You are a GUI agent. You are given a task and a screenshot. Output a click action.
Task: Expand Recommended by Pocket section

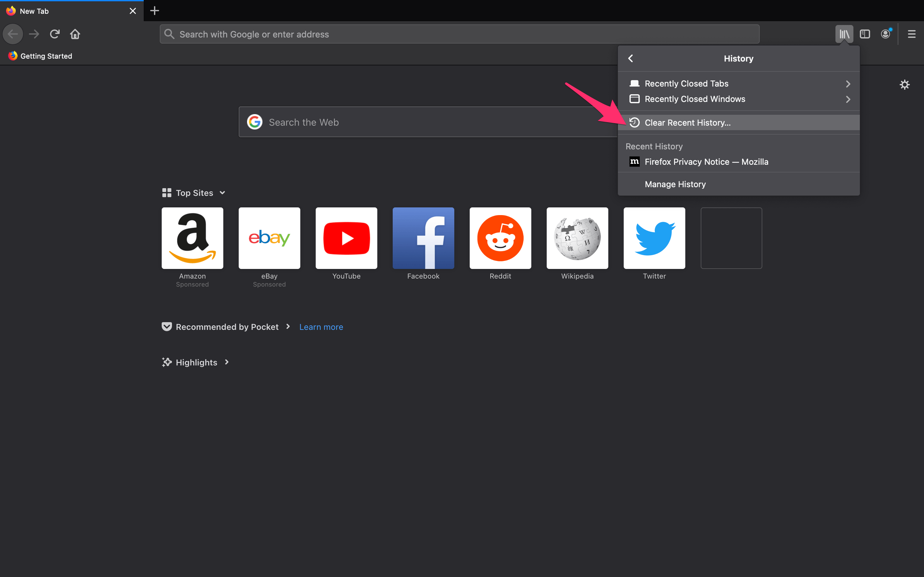(227, 327)
